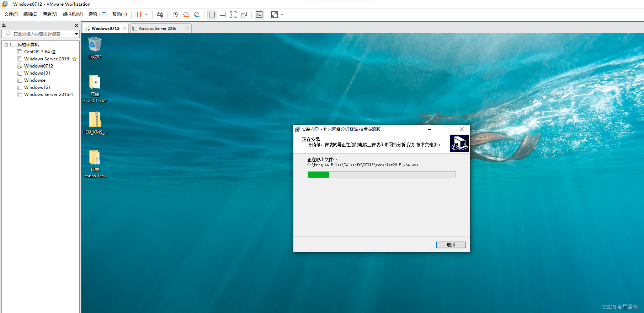Open the 查看(V) menu

(50, 14)
